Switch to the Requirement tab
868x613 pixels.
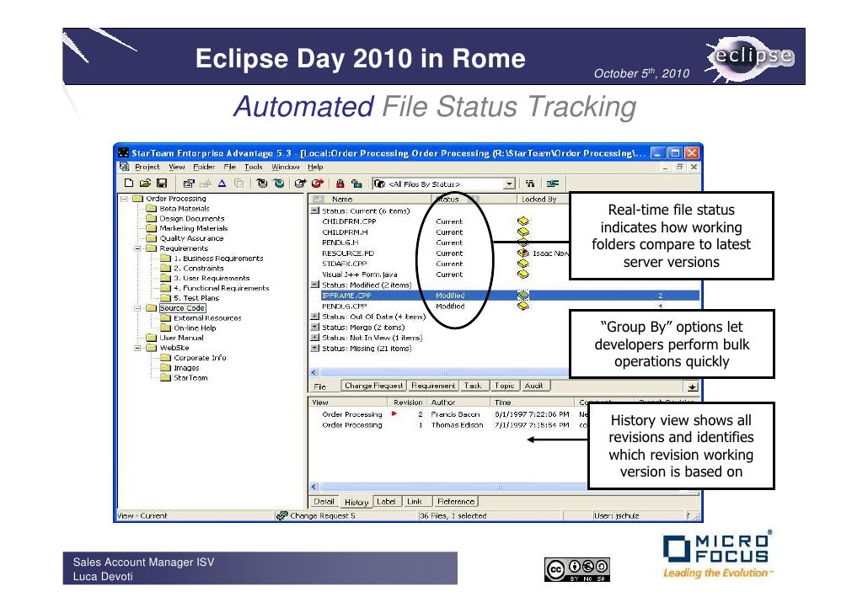433,386
